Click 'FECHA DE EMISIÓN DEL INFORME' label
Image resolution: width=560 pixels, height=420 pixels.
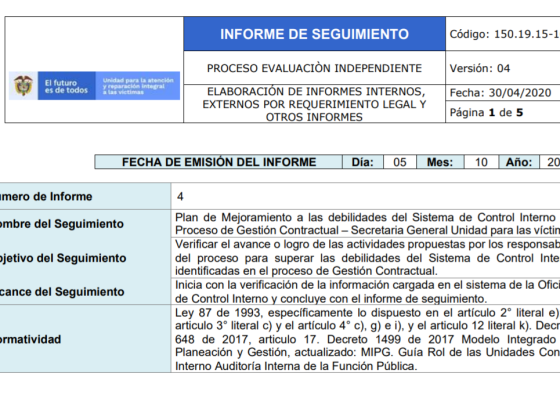tap(219, 162)
